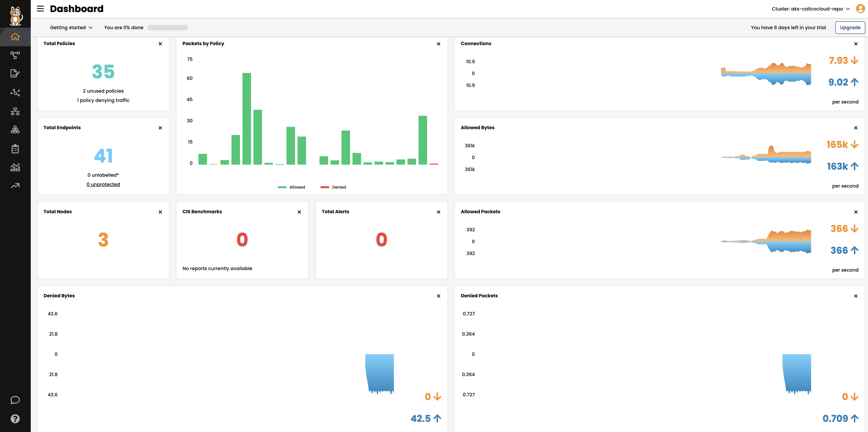Close the Connections card

(x=856, y=44)
